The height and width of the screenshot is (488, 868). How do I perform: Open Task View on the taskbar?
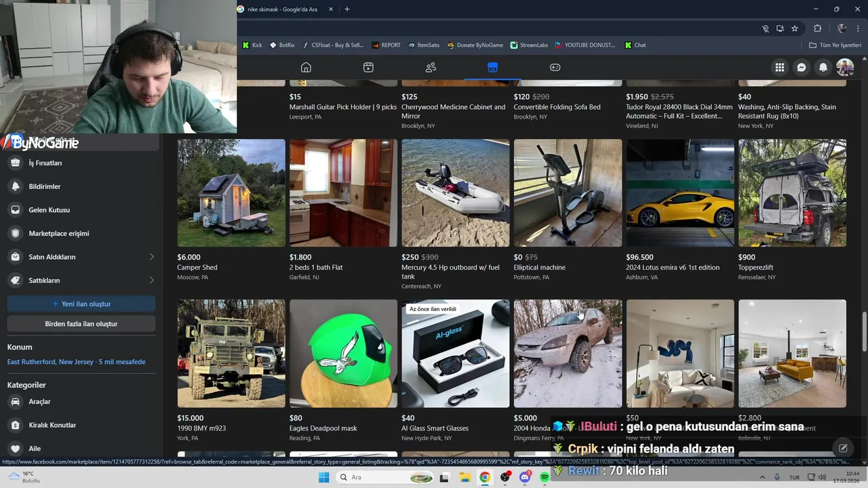444,477
